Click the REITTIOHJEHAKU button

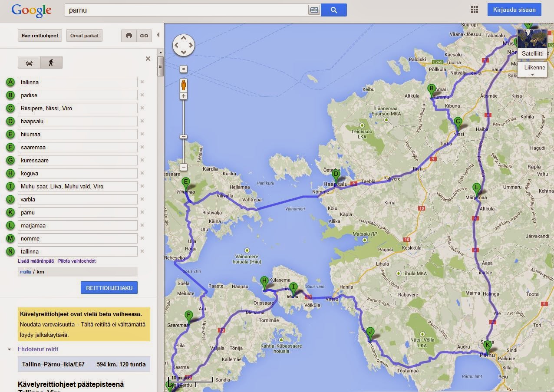109,288
